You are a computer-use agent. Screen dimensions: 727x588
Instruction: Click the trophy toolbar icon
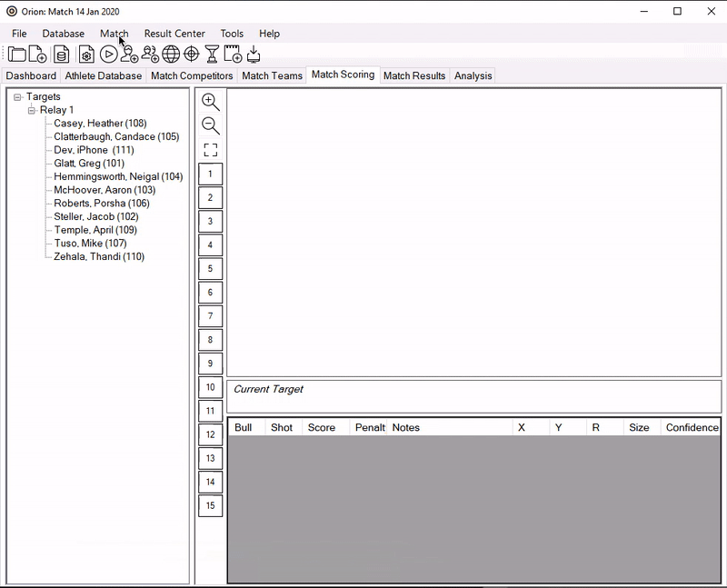click(x=212, y=55)
